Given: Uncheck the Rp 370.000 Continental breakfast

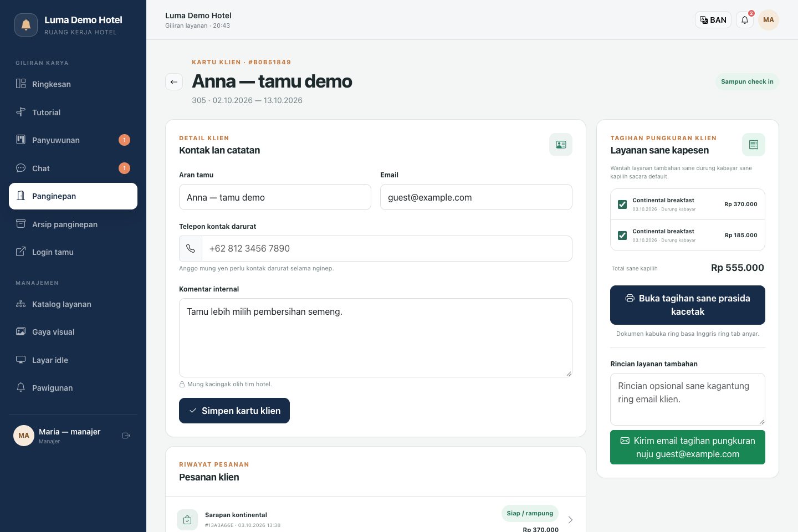Looking at the screenshot, I should point(622,204).
